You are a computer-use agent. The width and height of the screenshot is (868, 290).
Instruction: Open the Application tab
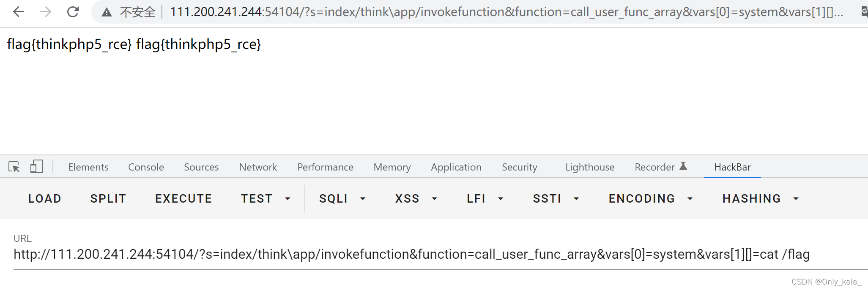click(456, 167)
